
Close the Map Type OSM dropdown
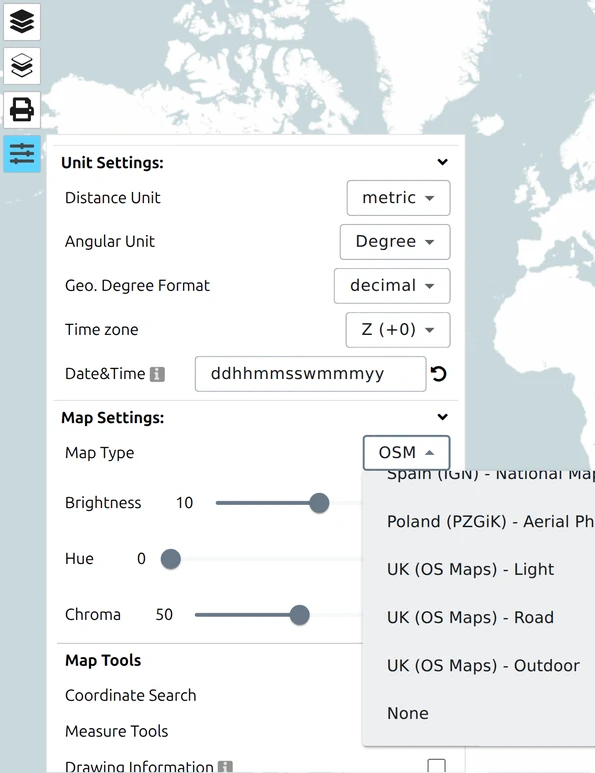point(406,453)
